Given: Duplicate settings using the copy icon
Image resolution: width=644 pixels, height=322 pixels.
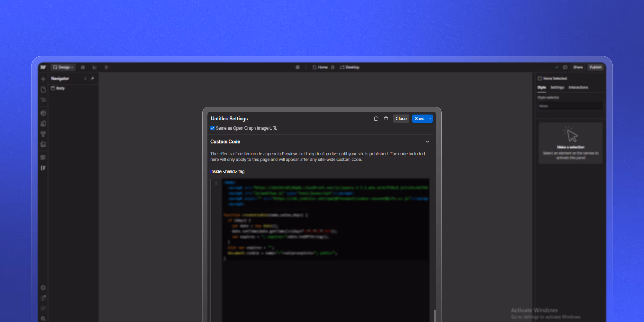Looking at the screenshot, I should point(376,118).
